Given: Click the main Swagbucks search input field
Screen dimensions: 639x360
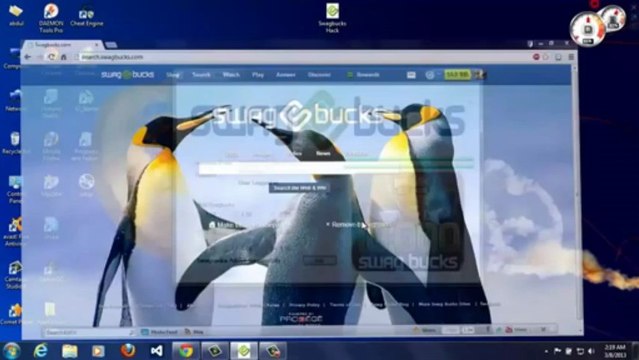Looking at the screenshot, I should [x=336, y=168].
